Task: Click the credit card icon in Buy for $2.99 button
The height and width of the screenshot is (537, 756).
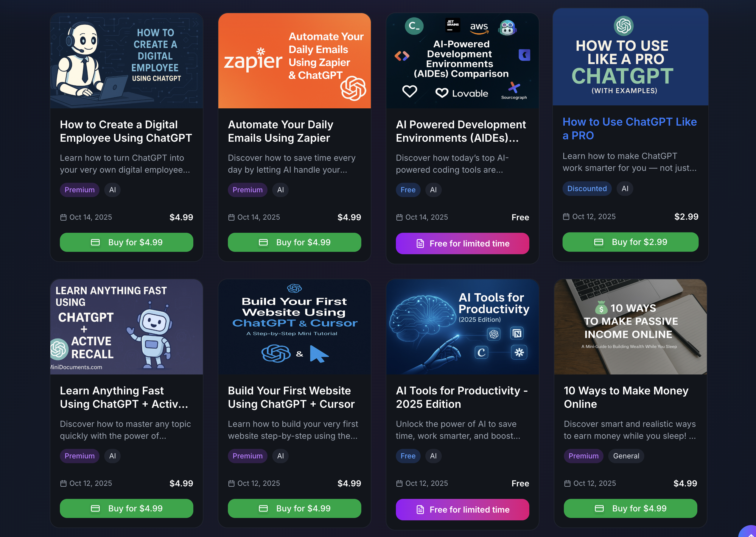Action: [x=598, y=242]
